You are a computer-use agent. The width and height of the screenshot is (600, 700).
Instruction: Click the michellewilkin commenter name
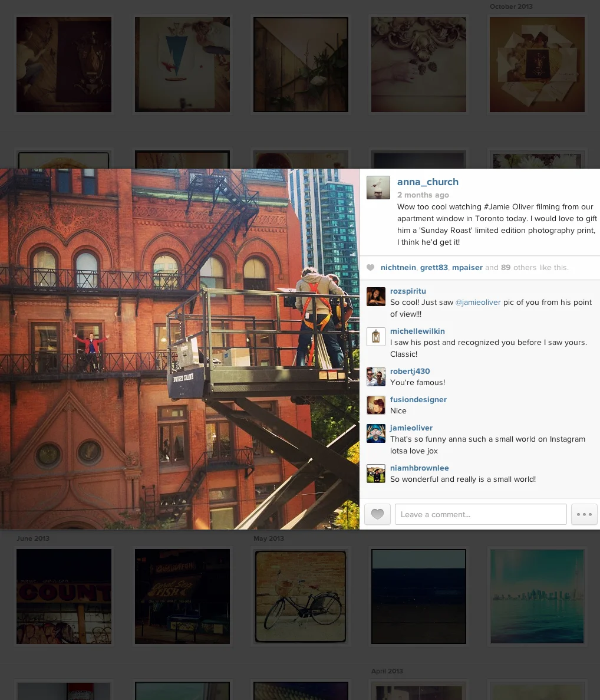(417, 331)
